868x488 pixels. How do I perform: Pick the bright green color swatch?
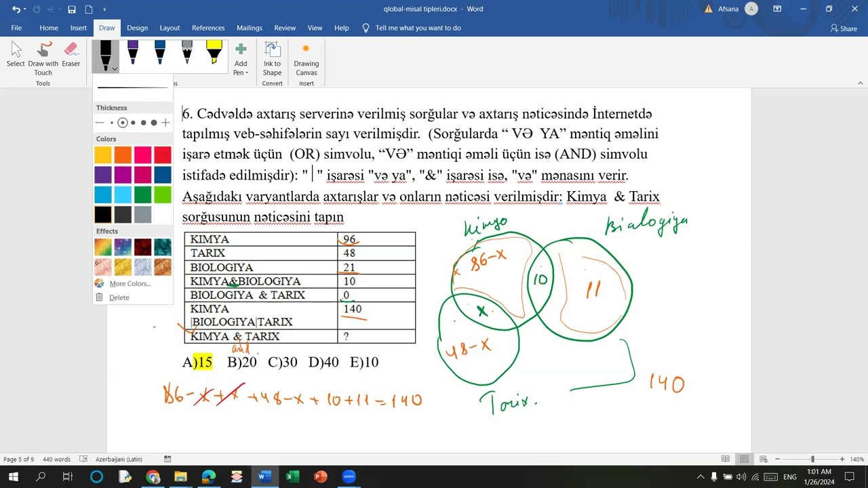163,195
